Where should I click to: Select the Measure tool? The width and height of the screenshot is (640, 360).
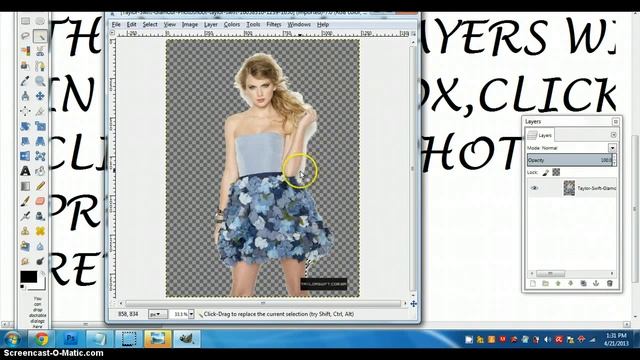(x=25, y=96)
